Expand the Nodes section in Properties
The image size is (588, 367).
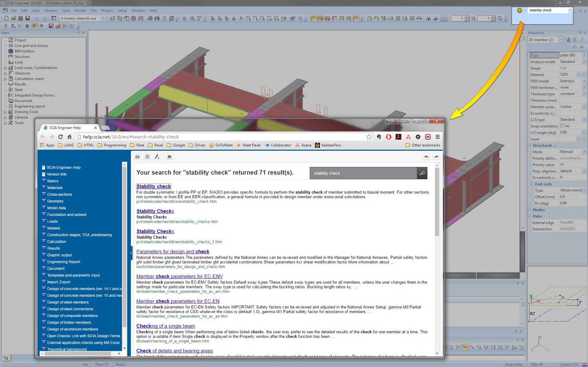pyautogui.click(x=530, y=210)
